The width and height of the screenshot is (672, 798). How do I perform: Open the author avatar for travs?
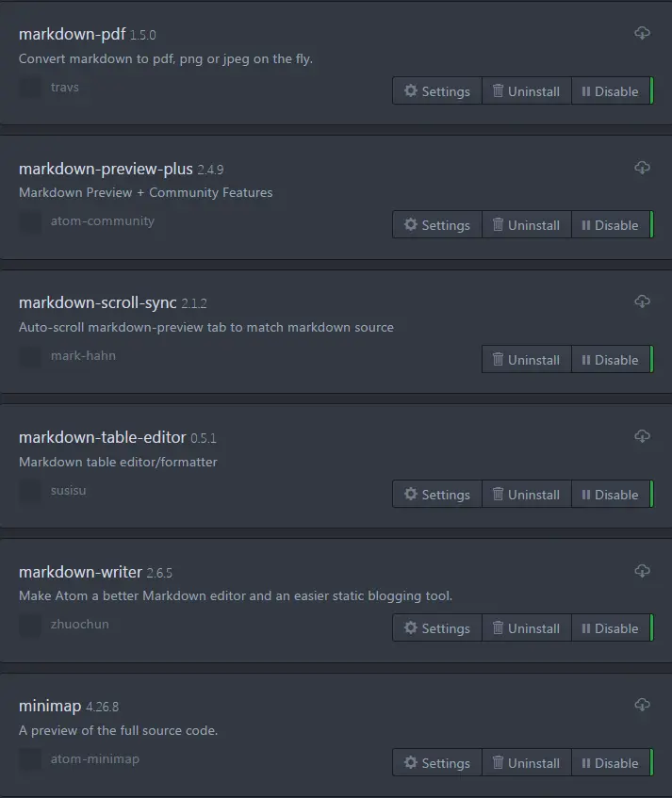click(x=30, y=88)
